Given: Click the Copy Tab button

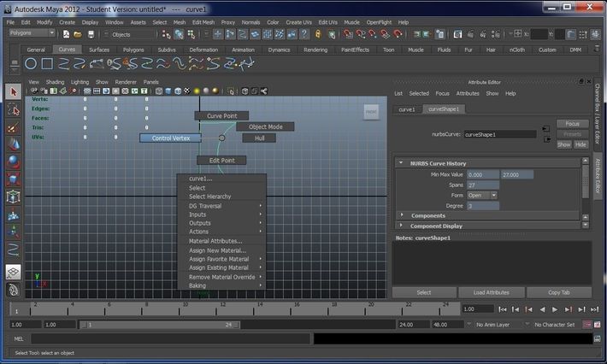Looking at the screenshot, I should click(x=558, y=292).
